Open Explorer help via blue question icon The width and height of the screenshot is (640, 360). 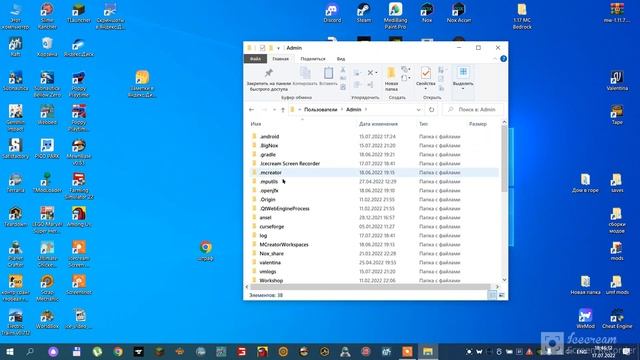tap(503, 59)
